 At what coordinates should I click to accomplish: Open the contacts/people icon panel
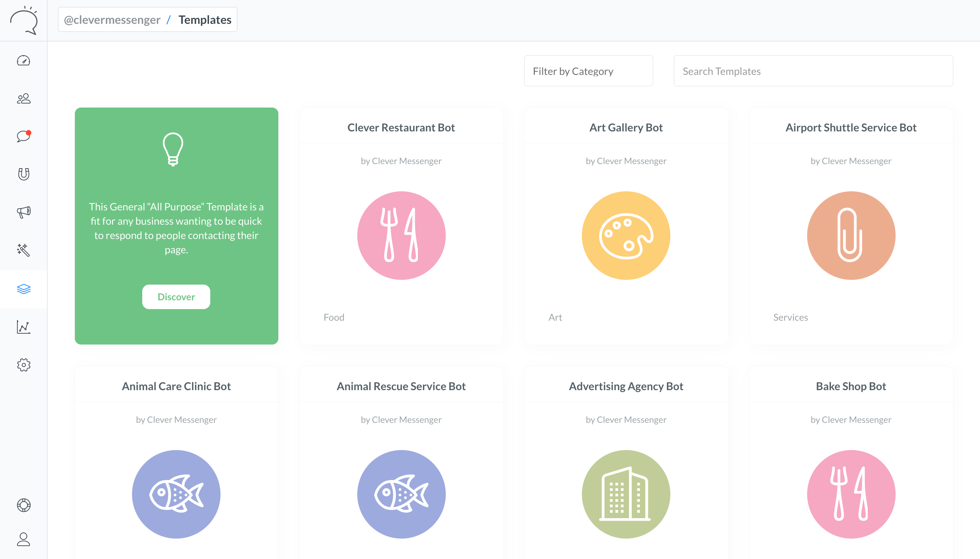click(x=23, y=98)
